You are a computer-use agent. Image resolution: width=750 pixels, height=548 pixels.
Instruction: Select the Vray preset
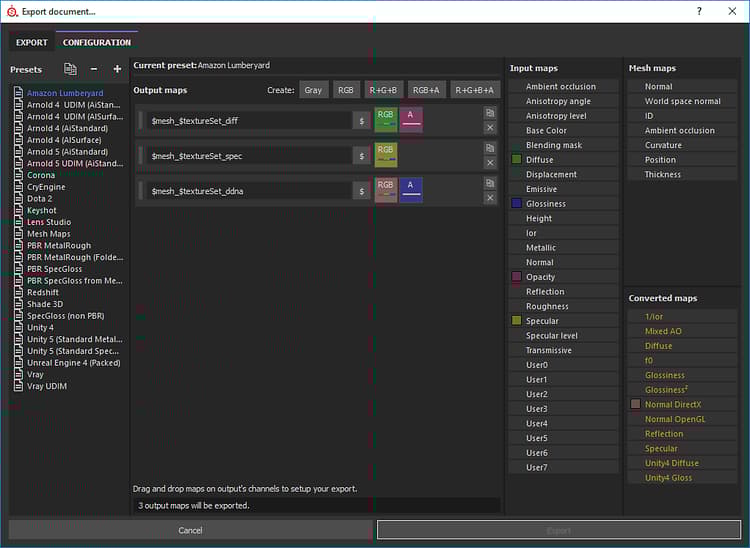[x=35, y=374]
